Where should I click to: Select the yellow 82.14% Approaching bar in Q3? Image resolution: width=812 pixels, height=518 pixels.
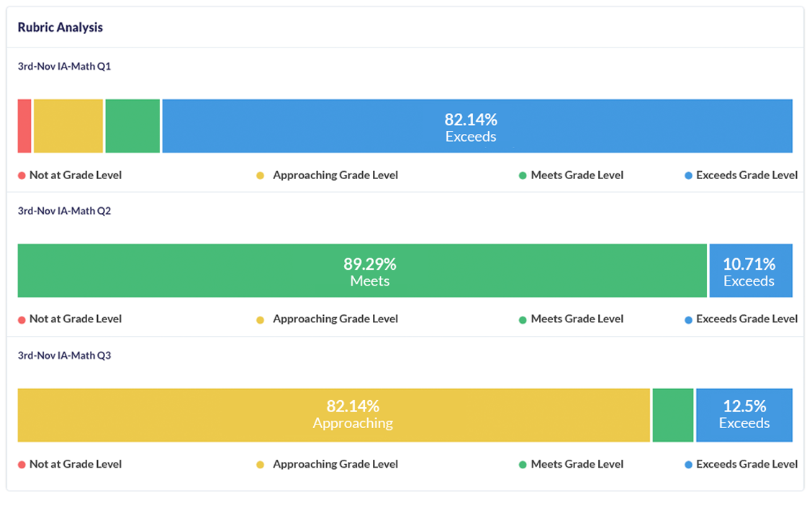(x=333, y=415)
